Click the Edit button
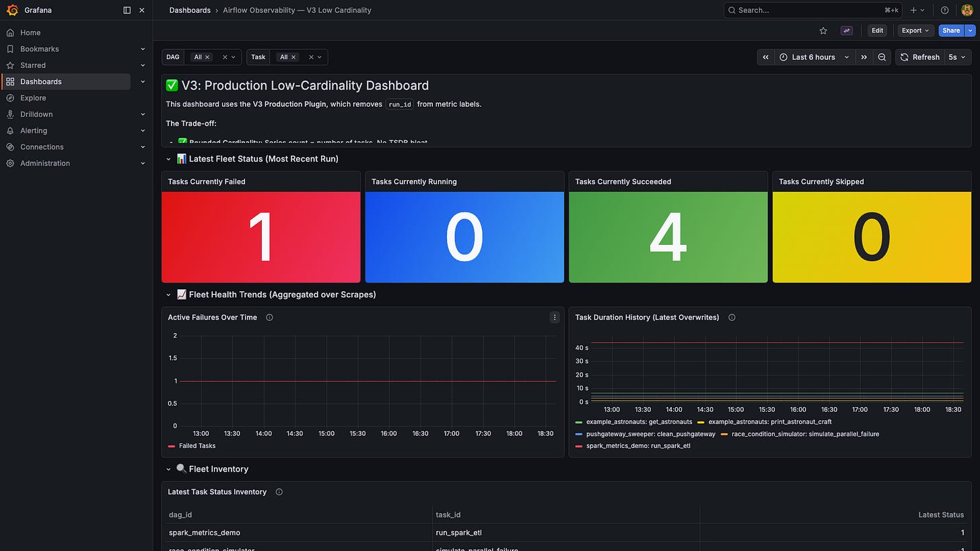The width and height of the screenshot is (980, 551). tap(877, 30)
